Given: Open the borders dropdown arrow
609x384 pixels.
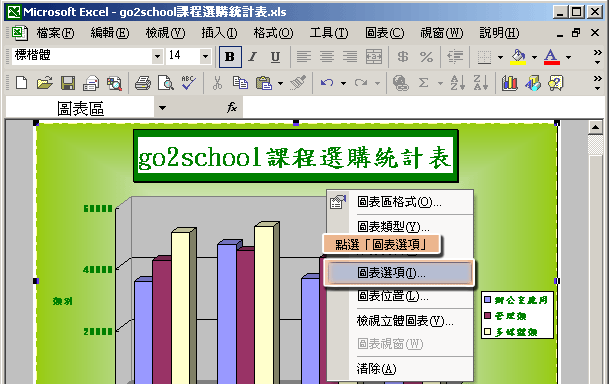Looking at the screenshot, I should pyautogui.click(x=500, y=57).
